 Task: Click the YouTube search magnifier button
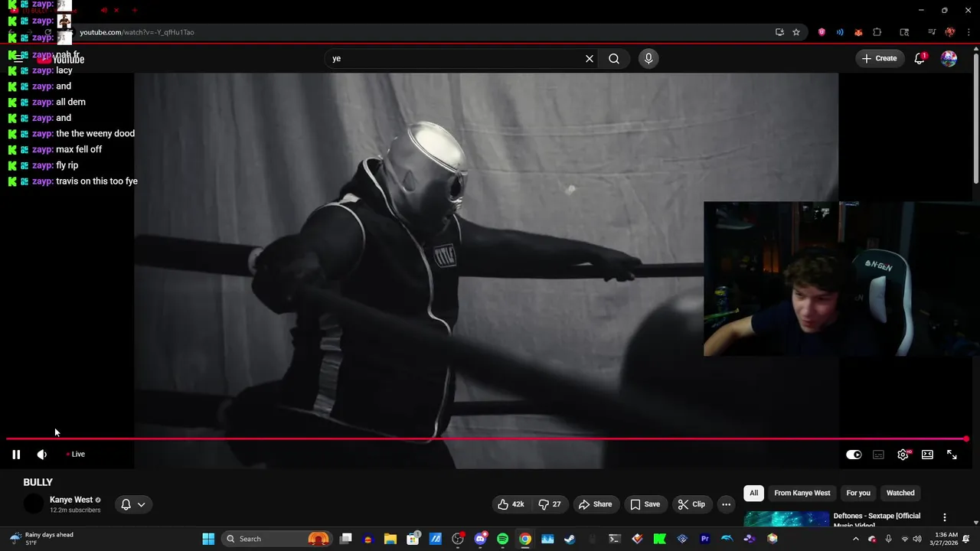[614, 58]
